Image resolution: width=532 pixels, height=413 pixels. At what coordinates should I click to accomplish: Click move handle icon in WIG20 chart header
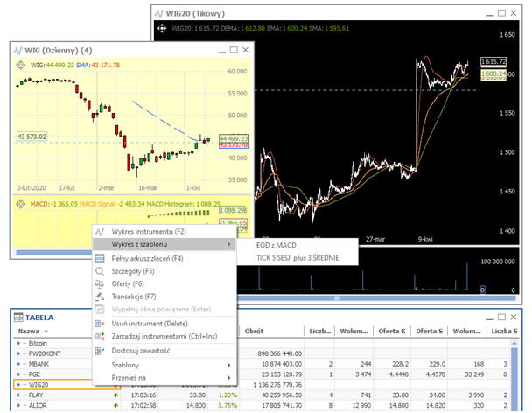(x=162, y=28)
